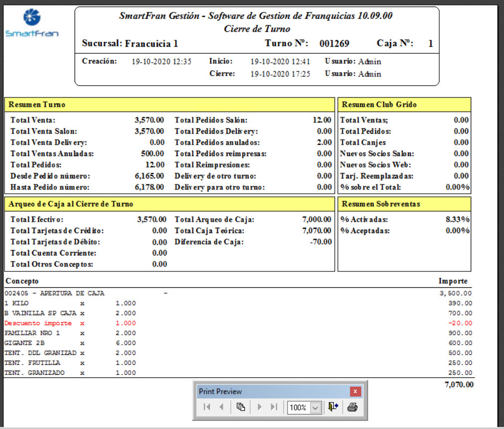Image resolution: width=504 pixels, height=429 pixels.
Task: Go to the first page in Print Preview
Action: coord(207,407)
